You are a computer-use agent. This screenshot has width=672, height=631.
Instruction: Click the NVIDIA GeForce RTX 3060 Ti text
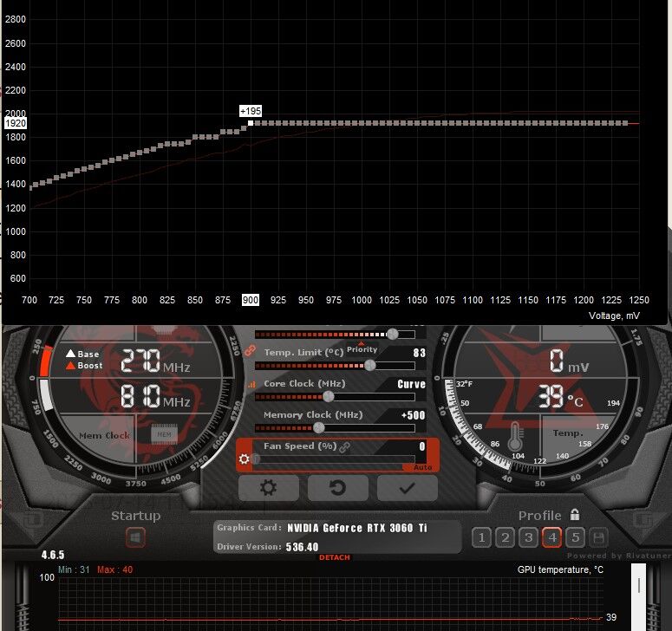pyautogui.click(x=357, y=528)
